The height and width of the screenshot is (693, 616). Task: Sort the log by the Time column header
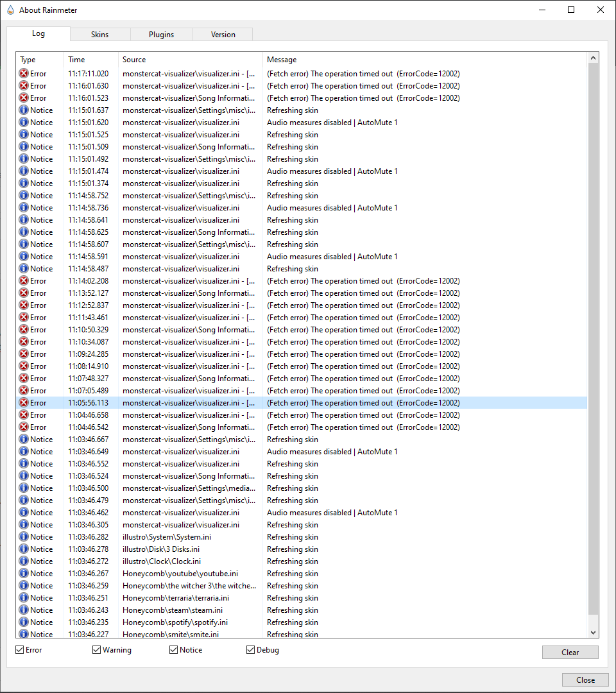pos(76,59)
